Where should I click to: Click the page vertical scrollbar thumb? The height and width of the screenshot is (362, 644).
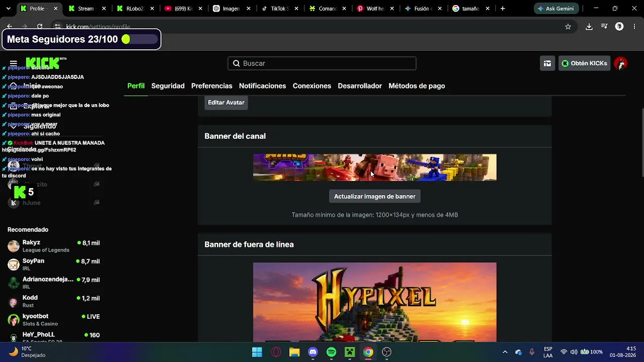tap(641, 142)
